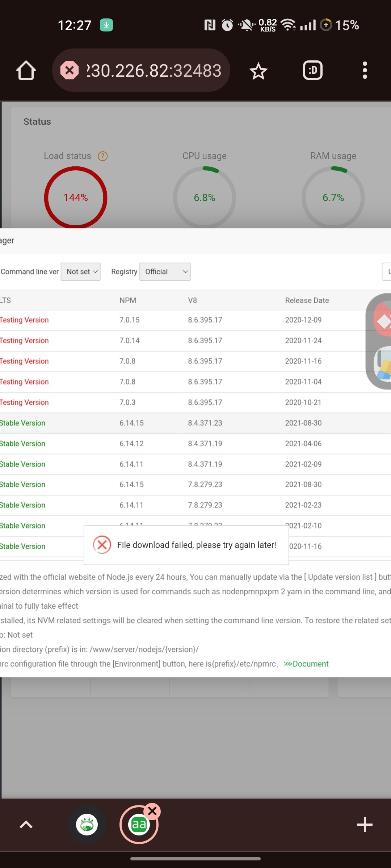
Task: Click the Stable Version row dated 2021-02-10
Action: [195, 526]
